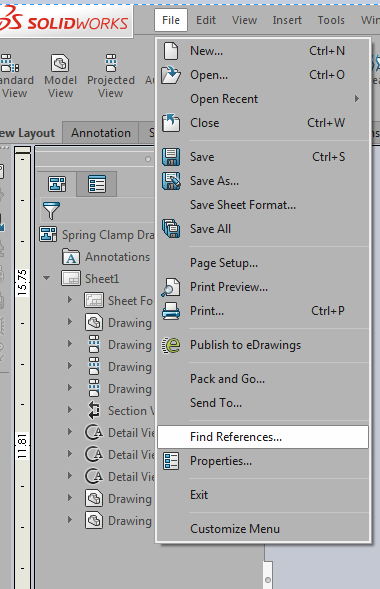Open the Open Recent submenu arrow

click(x=356, y=98)
